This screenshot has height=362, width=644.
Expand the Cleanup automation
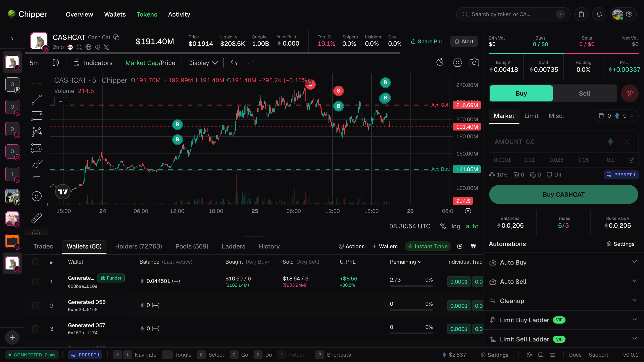[563, 301]
